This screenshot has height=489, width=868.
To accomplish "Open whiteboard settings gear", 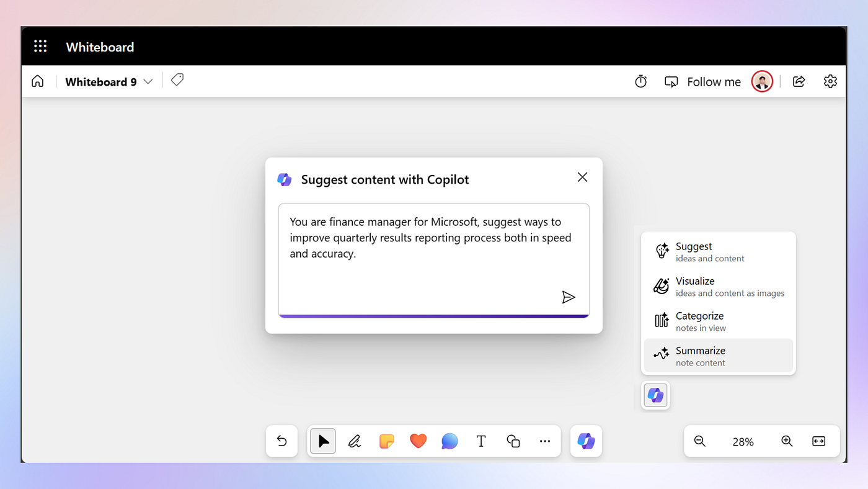I will (830, 81).
